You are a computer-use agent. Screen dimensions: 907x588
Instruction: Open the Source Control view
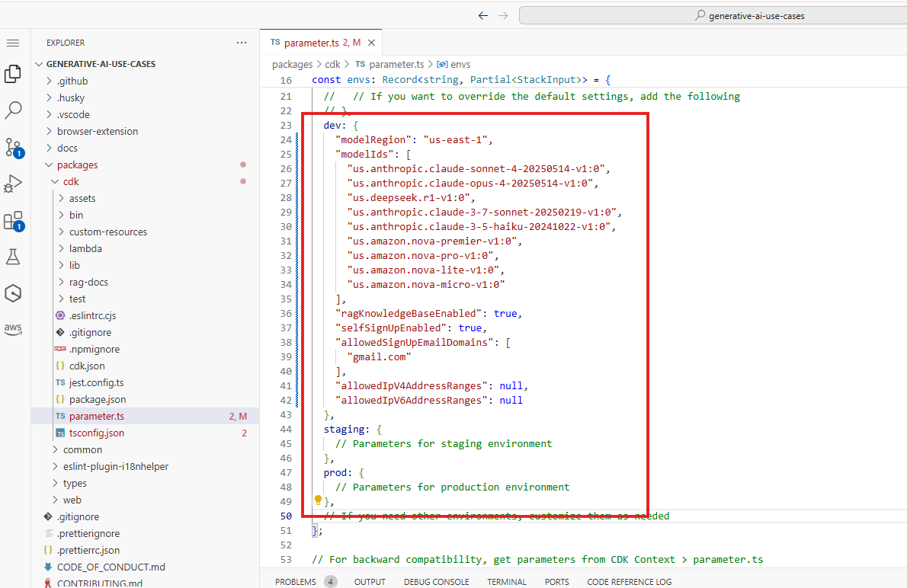point(13,148)
